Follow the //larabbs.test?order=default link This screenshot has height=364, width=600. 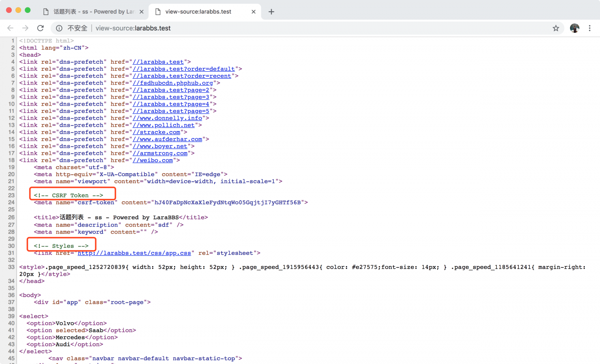(184, 69)
